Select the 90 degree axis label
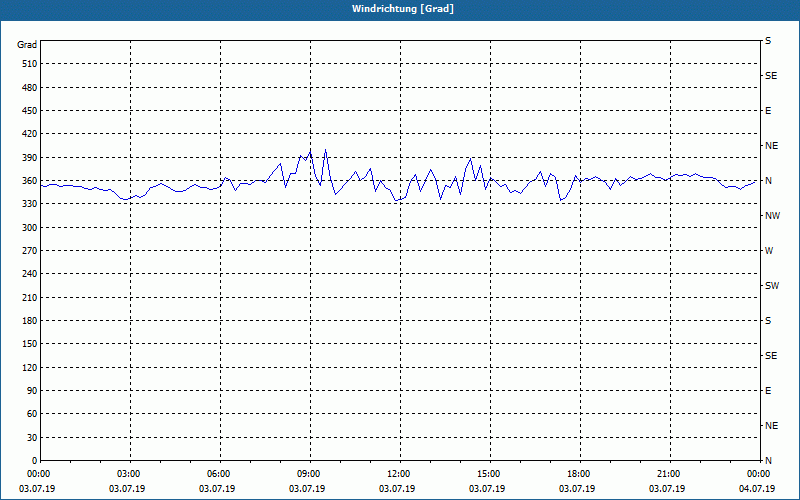Screen dimensions: 800x500 (32, 391)
